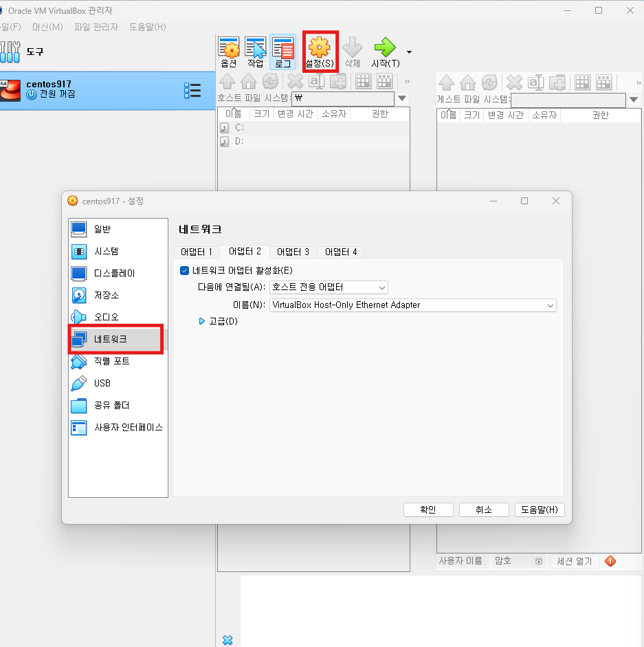
Task: Toggle password visibility eye icon
Action: 539,561
